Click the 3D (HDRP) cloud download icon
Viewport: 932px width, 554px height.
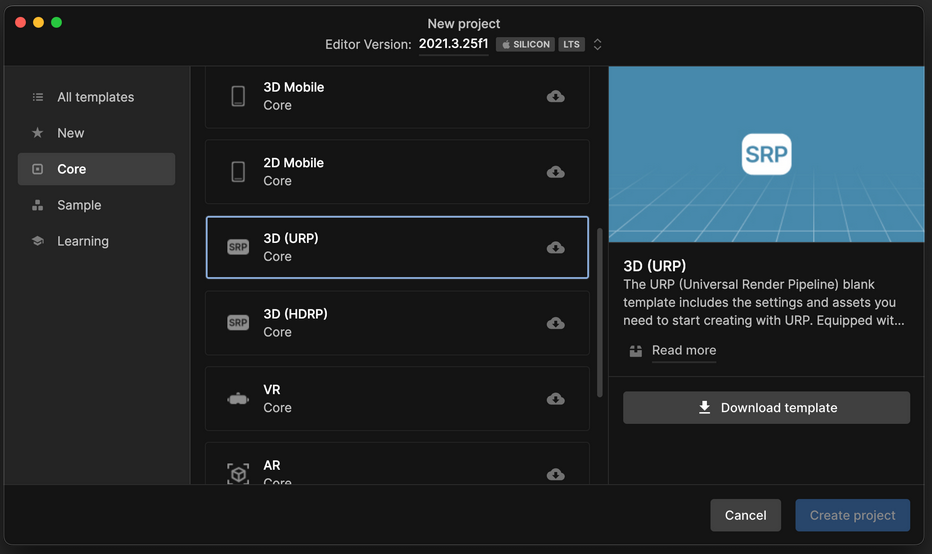(x=556, y=323)
